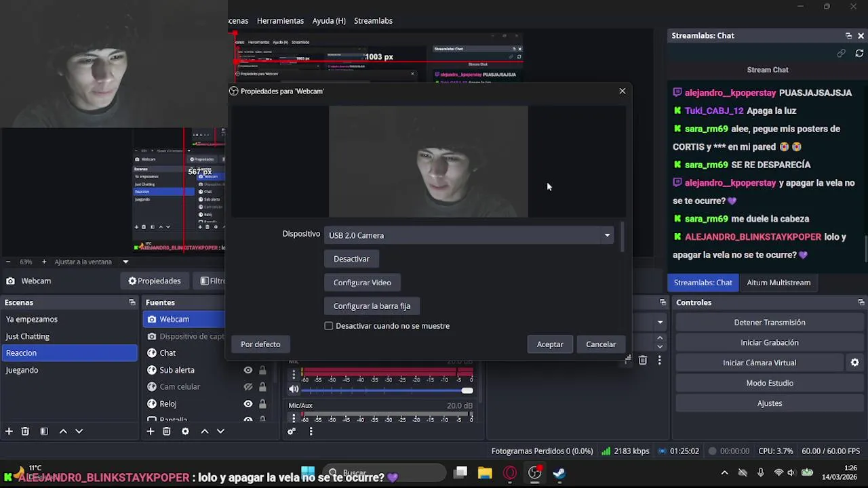Viewport: 868px width, 488px height.
Task: Adjust the Mic volume slider handle
Action: click(x=467, y=390)
